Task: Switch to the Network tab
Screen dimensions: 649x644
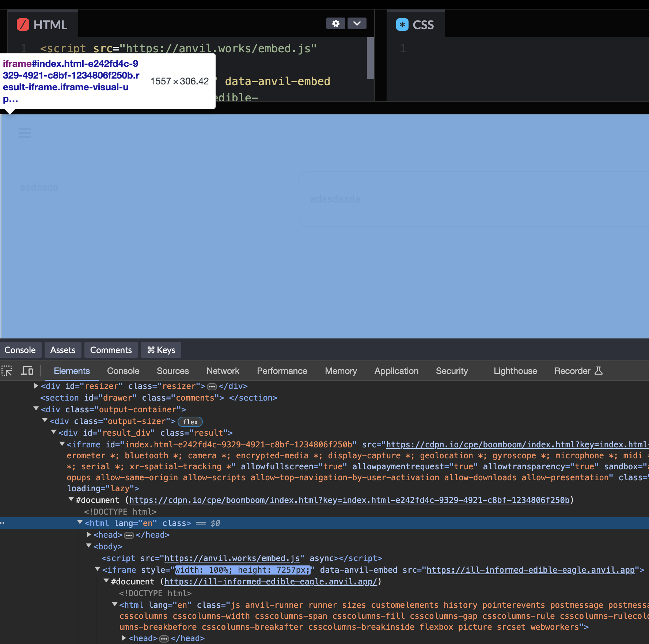Action: pos(223,371)
